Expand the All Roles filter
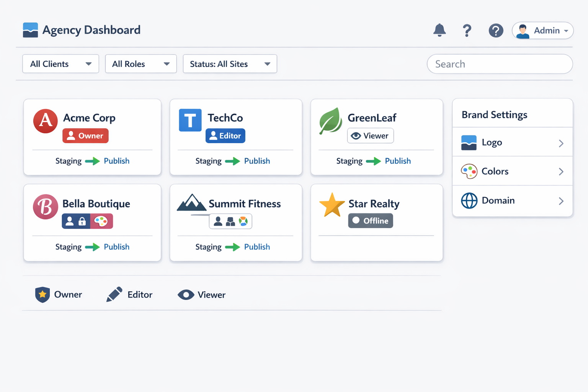588x392 pixels. (140, 64)
